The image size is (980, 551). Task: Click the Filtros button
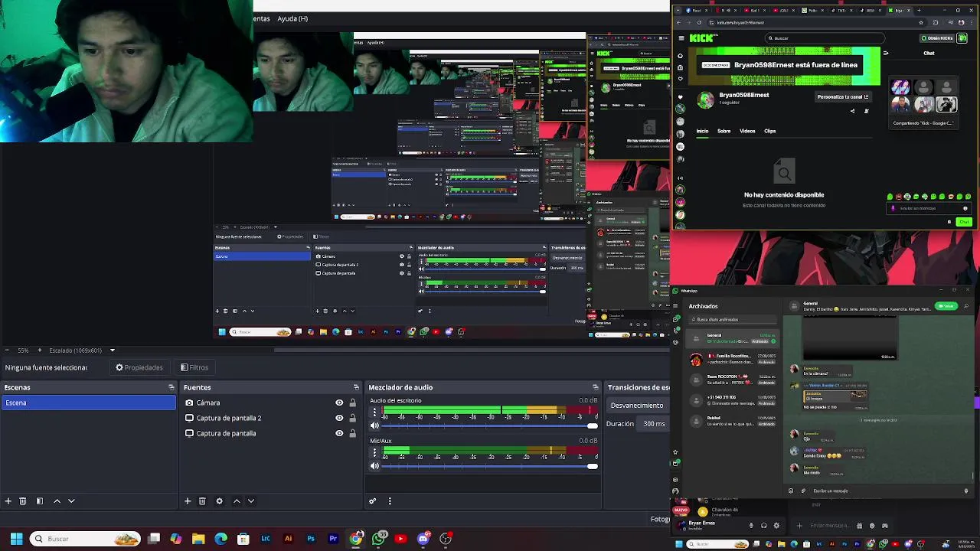194,367
